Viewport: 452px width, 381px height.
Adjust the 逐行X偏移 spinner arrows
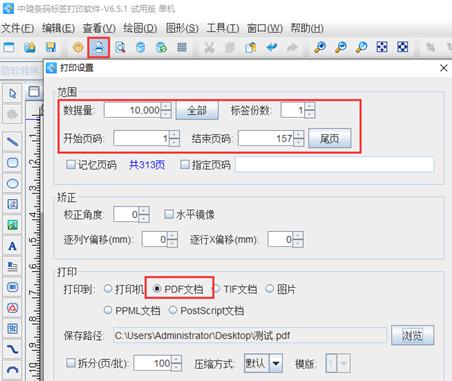pyautogui.click(x=298, y=240)
